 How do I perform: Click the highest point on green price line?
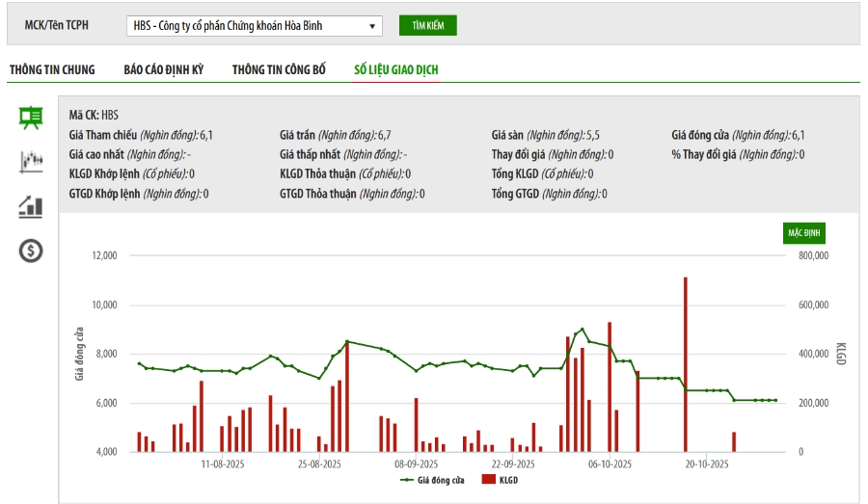(x=582, y=330)
